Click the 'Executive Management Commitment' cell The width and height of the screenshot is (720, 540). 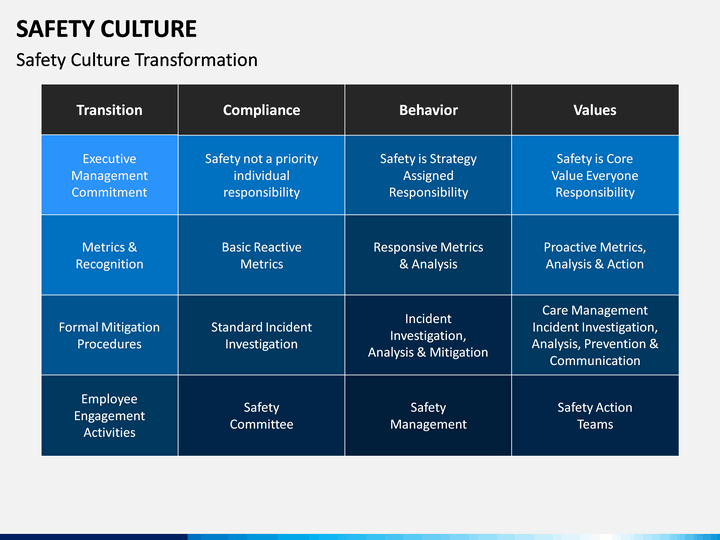click(109, 175)
